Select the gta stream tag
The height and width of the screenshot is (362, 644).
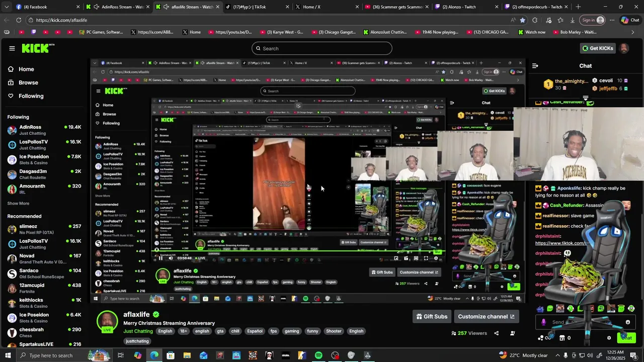[220, 331]
